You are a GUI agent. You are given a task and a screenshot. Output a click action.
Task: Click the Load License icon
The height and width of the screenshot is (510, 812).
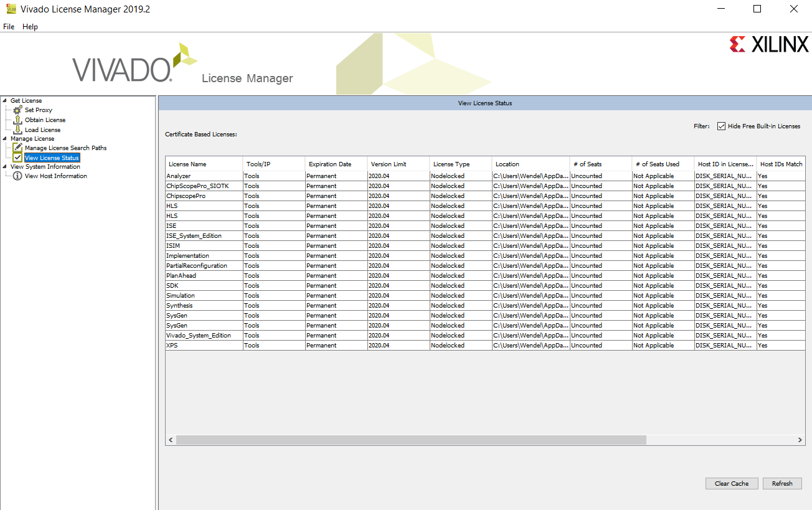click(x=17, y=130)
